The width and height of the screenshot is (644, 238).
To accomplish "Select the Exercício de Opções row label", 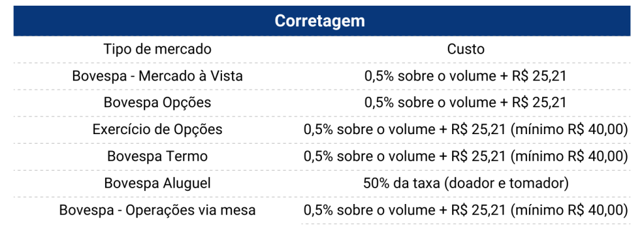I will tap(157, 130).
